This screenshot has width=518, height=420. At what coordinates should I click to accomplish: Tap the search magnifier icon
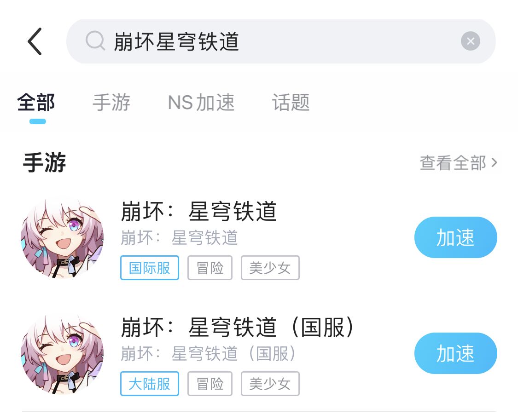95,41
